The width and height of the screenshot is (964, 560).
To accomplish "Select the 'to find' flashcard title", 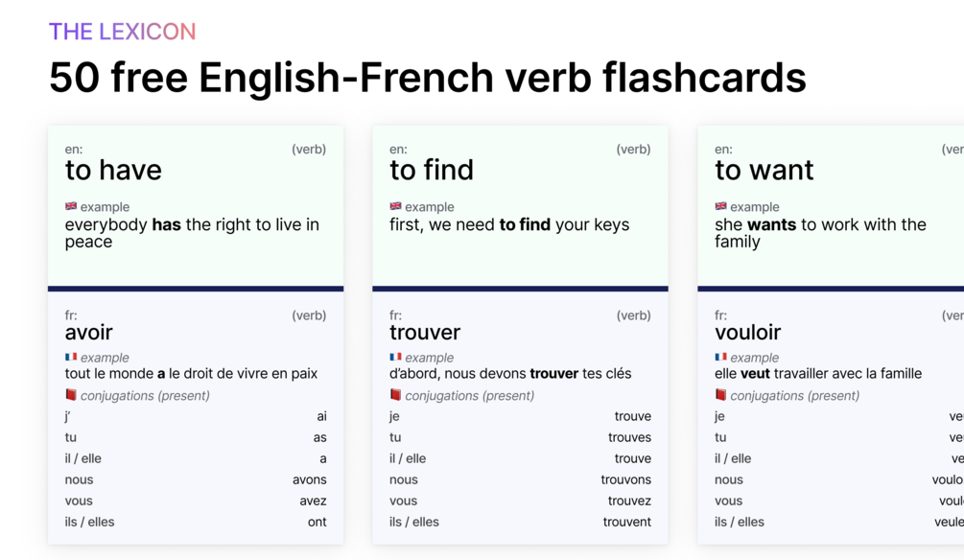I will tap(432, 171).
